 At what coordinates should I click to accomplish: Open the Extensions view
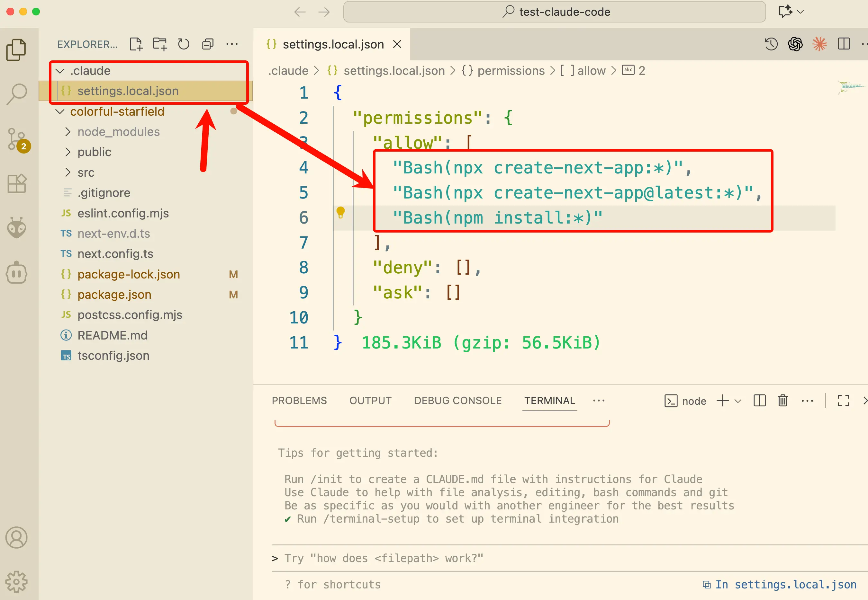click(16, 183)
